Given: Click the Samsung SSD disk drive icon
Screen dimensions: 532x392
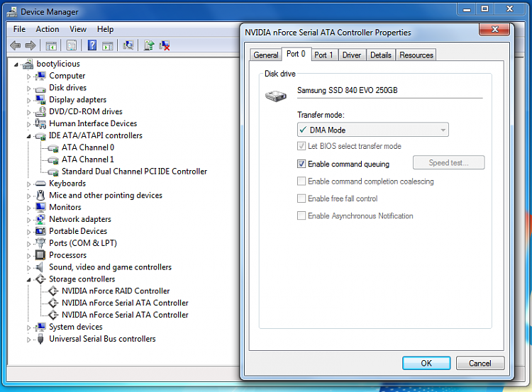Looking at the screenshot, I should point(275,96).
